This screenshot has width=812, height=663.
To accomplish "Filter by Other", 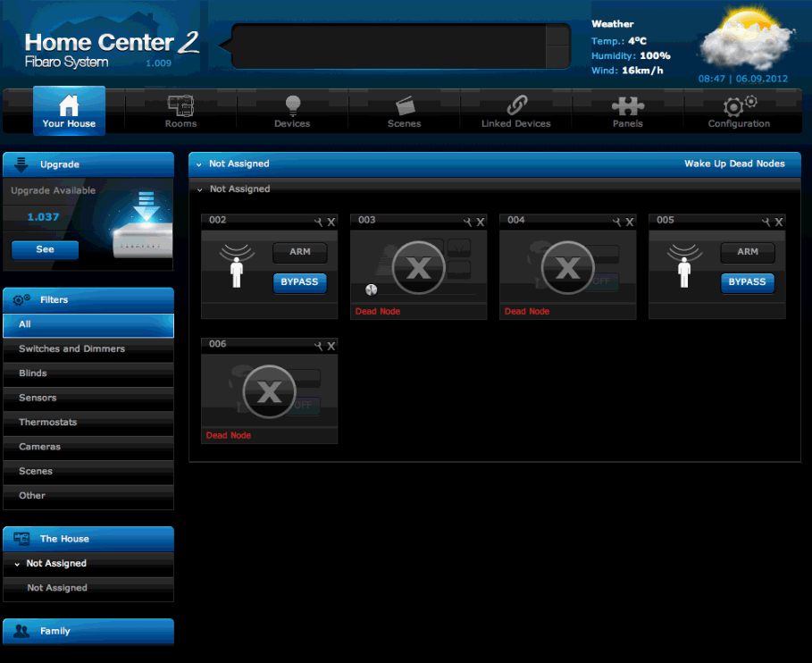I will [x=88, y=496].
